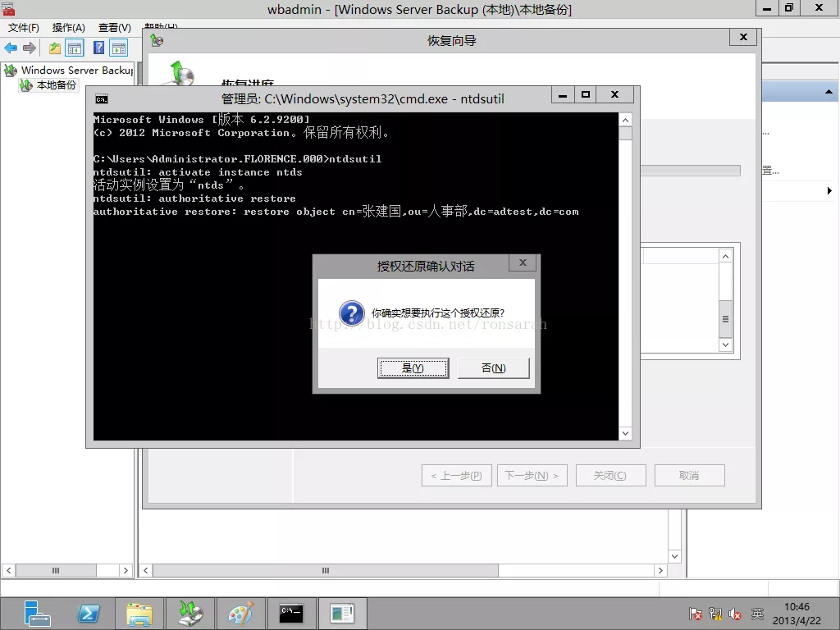
Task: Decline the restore by clicking 否(N)
Action: pyautogui.click(x=493, y=368)
